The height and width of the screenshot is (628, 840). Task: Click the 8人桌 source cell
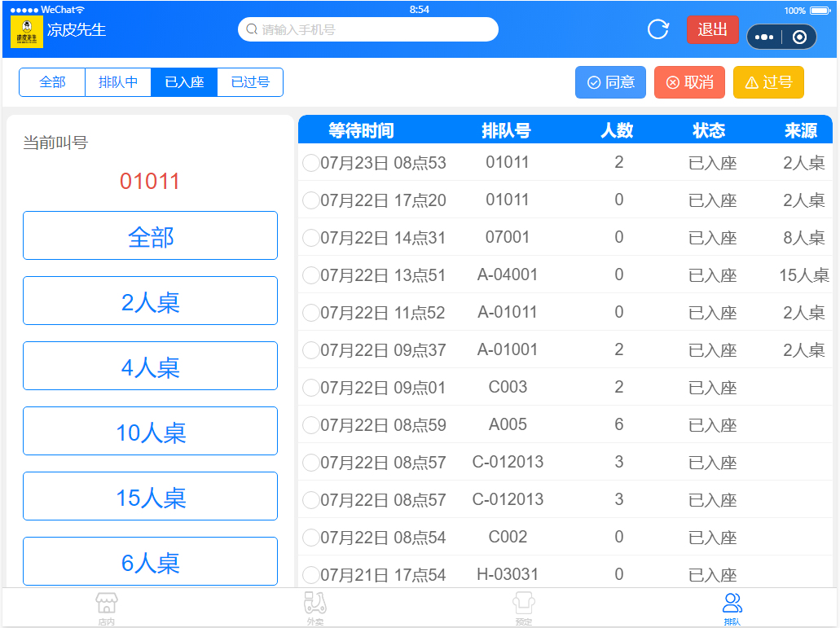(x=803, y=238)
